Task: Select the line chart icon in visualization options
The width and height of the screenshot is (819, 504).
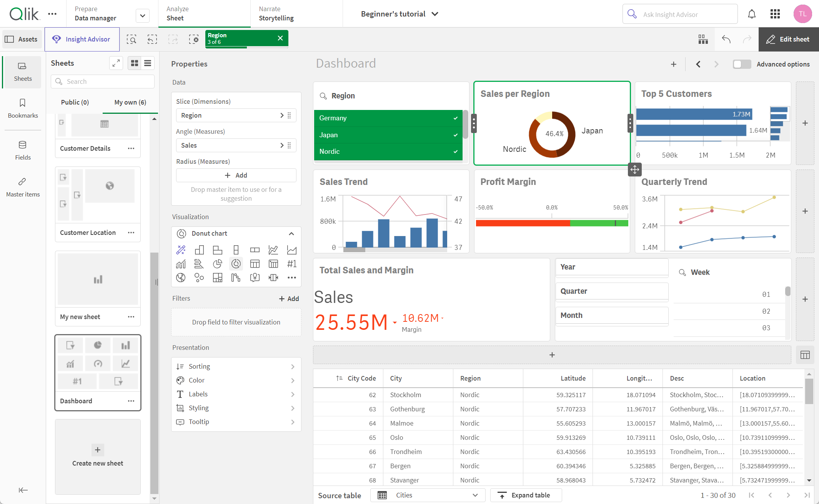Action: pyautogui.click(x=273, y=250)
